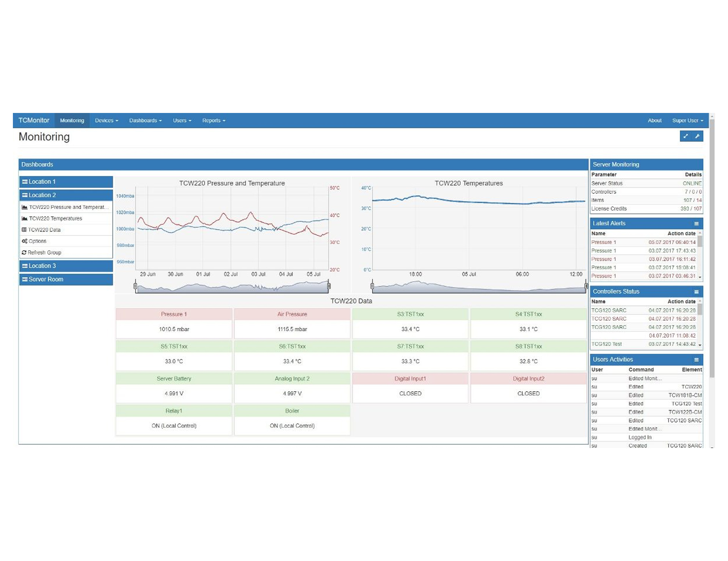This screenshot has height=561, width=728.
Task: Switch to the Monitoring tab
Action: (x=72, y=121)
